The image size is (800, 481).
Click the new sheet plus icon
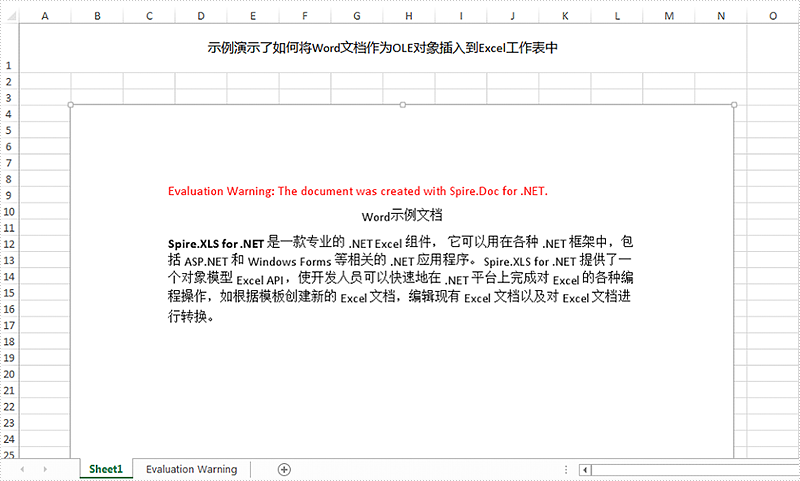(x=284, y=469)
